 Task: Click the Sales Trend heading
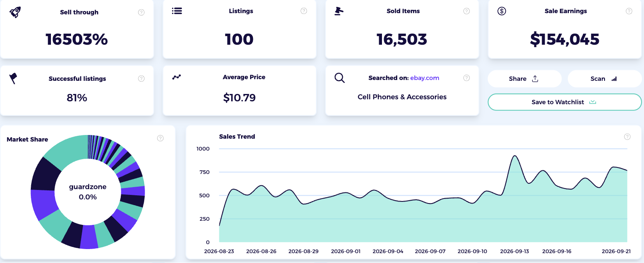pos(237,137)
